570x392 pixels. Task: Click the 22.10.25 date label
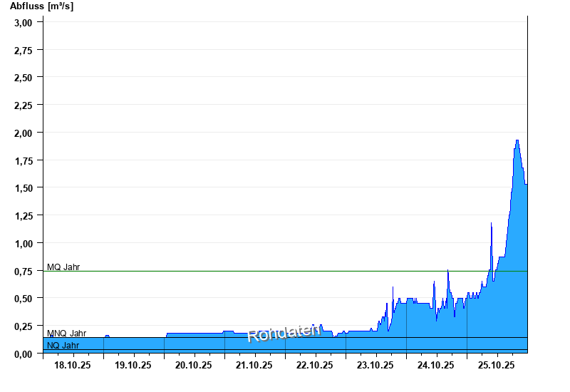[314, 365]
